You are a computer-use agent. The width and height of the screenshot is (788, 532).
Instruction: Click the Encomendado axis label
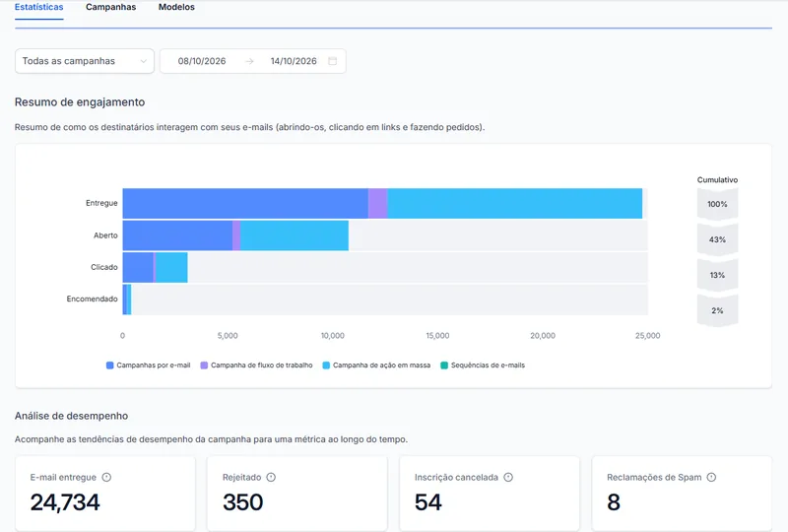[x=92, y=299]
